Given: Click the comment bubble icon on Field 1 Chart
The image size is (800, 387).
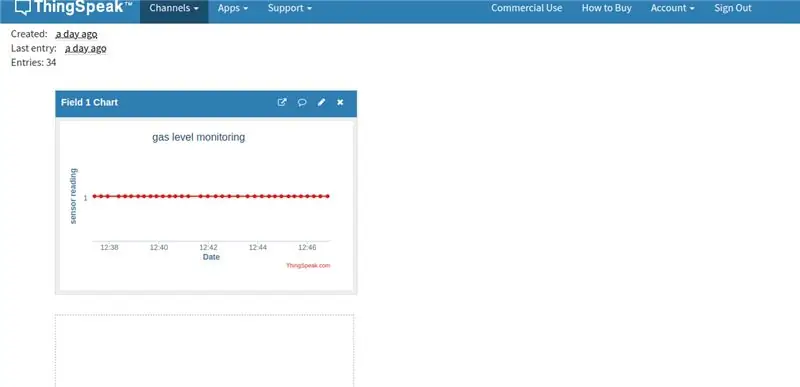Looking at the screenshot, I should click(302, 102).
